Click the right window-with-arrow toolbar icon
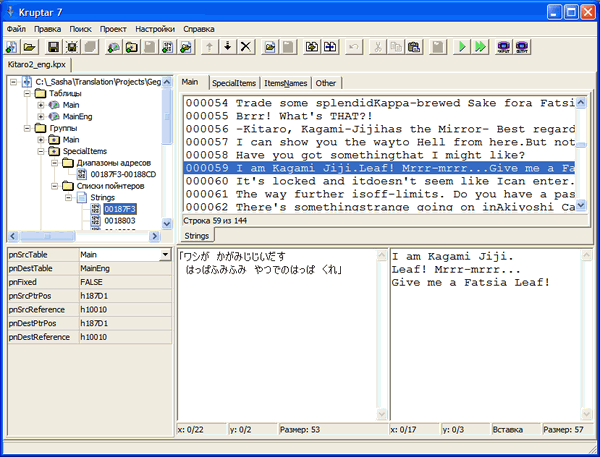Viewport: 600px width, 457px height. click(330, 47)
